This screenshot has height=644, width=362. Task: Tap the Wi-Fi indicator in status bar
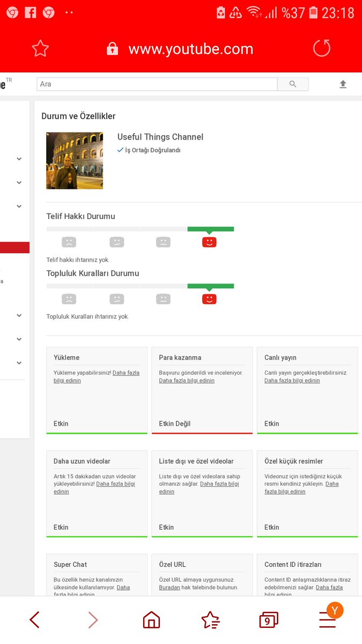(254, 12)
